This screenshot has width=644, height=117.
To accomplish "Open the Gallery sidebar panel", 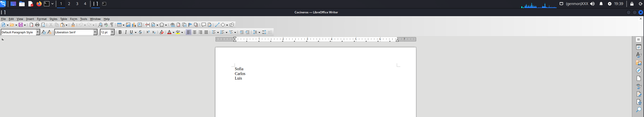I will pyautogui.click(x=639, y=63).
